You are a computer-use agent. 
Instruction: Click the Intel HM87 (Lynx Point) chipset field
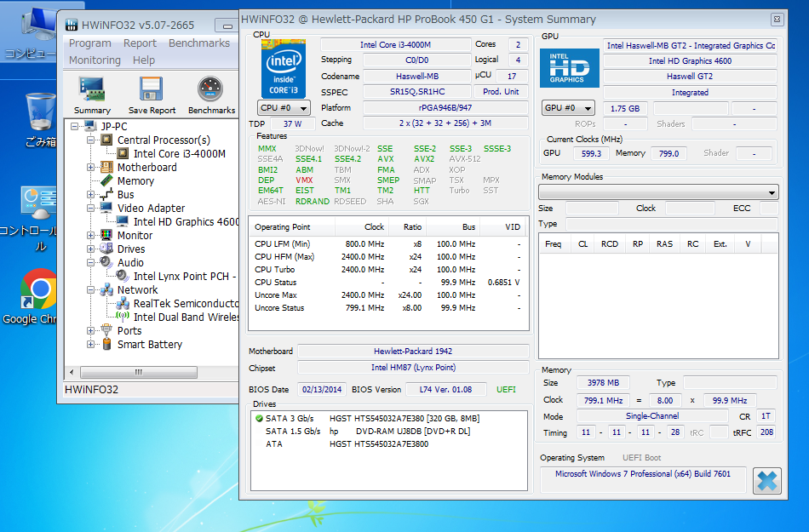click(x=413, y=368)
